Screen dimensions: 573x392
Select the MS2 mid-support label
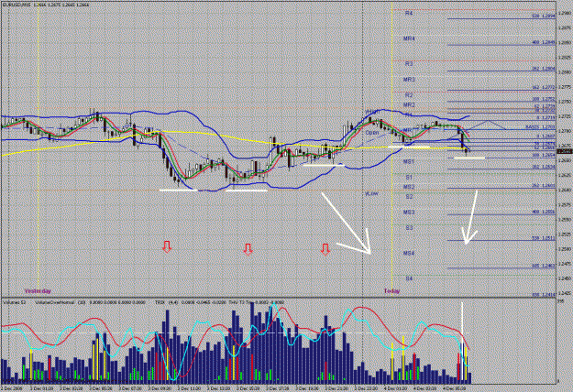click(x=409, y=187)
